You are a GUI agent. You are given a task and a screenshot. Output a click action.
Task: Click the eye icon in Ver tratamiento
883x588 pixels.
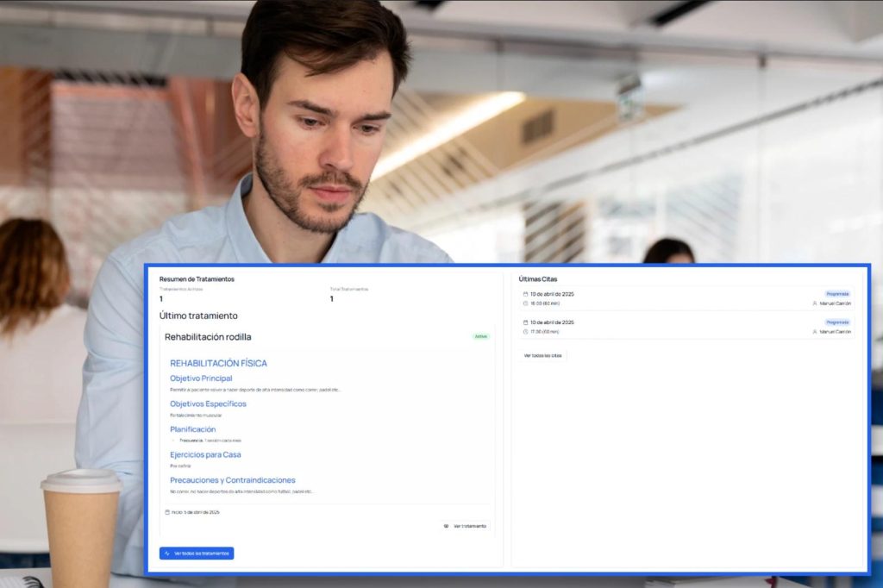pyautogui.click(x=447, y=526)
